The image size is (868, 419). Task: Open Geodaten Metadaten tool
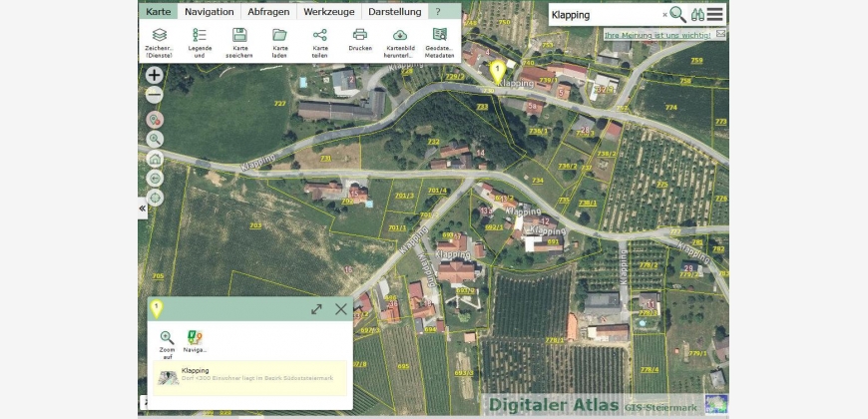click(x=439, y=40)
